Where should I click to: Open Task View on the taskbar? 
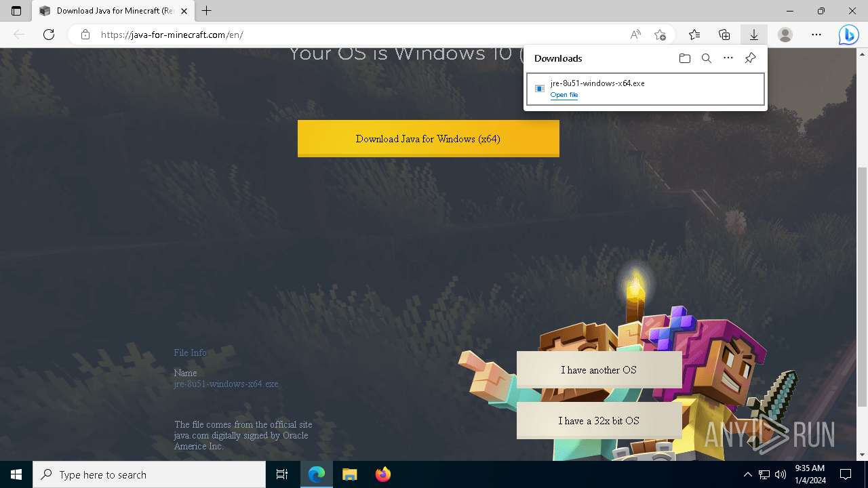(x=282, y=474)
